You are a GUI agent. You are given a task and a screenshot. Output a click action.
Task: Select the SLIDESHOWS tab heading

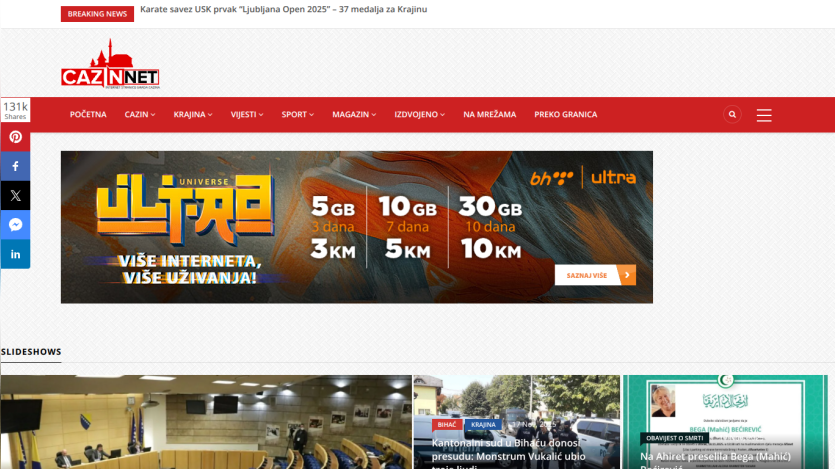click(x=31, y=352)
